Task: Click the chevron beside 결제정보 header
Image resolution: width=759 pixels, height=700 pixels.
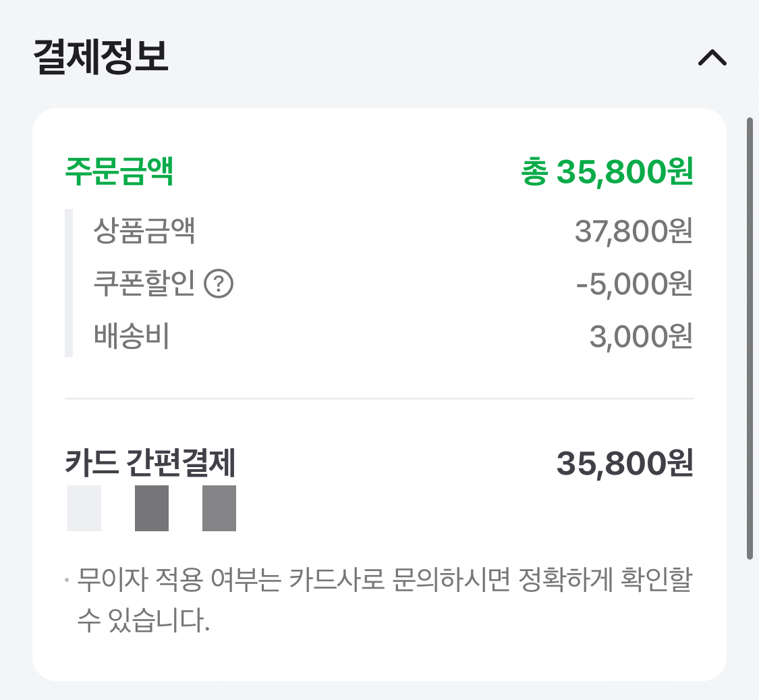Action: (x=712, y=58)
